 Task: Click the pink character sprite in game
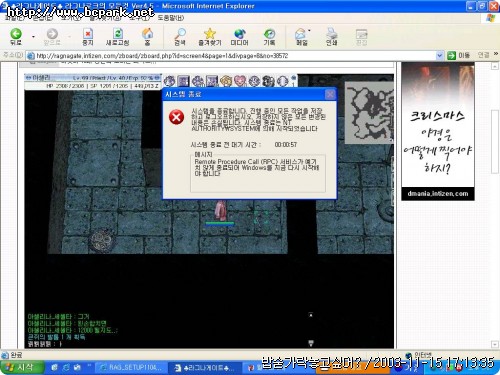pos(220,211)
